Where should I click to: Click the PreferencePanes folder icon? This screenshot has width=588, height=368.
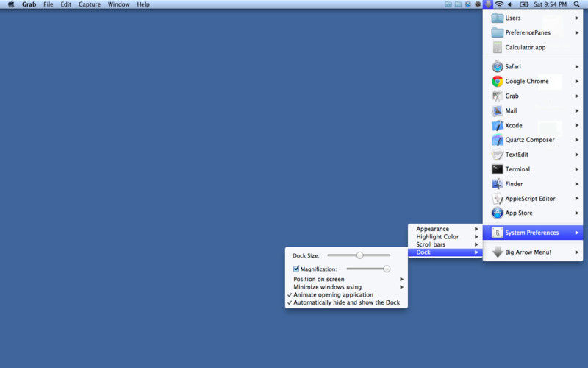(x=498, y=32)
